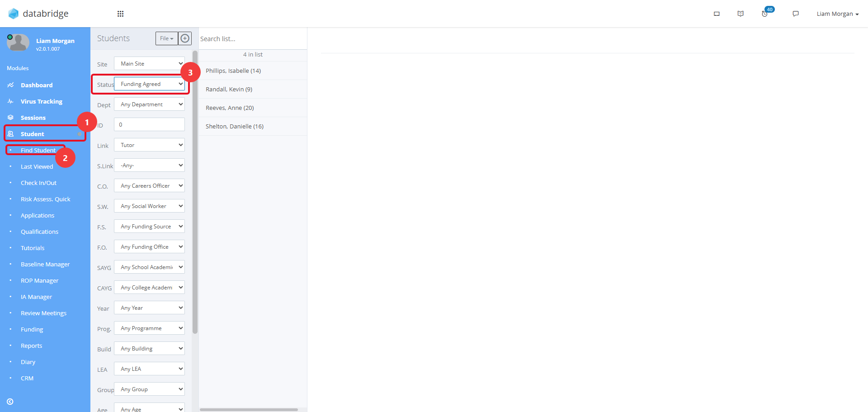Open Sessions module

(x=33, y=118)
